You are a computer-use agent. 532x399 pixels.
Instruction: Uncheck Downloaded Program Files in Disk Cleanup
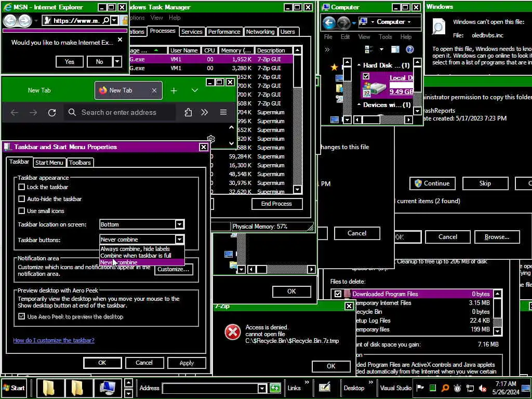338,294
